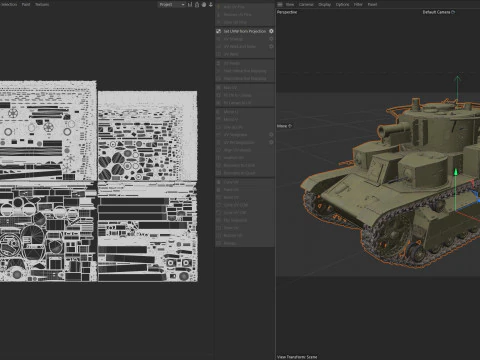Screen dimensions: 480x360
Task: Click the Remap command at list bottom
Action: pos(230,243)
